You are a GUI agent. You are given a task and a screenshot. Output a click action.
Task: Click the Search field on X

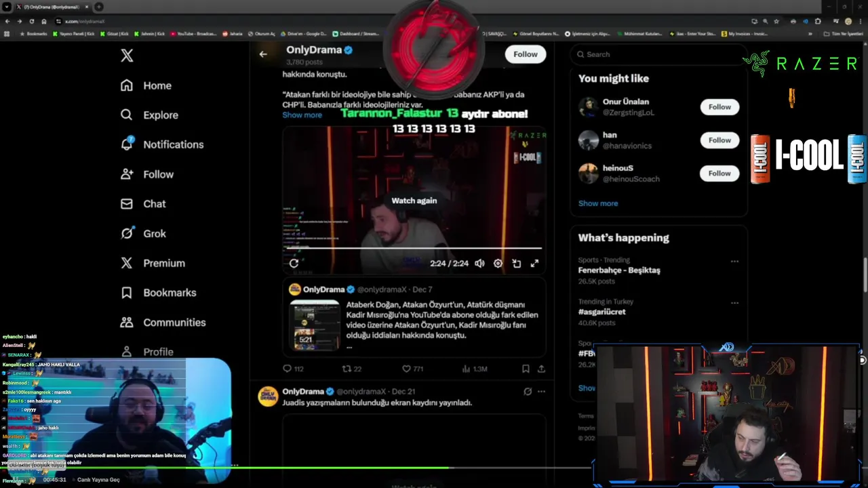pyautogui.click(x=658, y=54)
